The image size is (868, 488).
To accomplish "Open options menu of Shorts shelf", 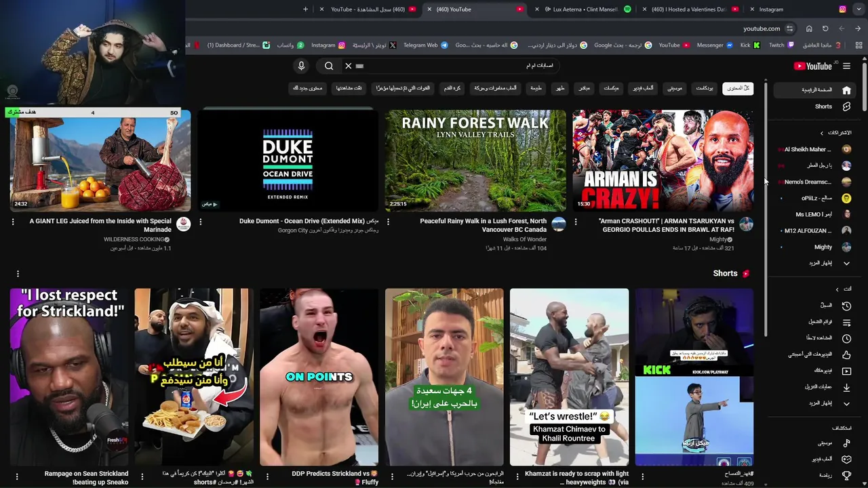I will click(x=18, y=274).
